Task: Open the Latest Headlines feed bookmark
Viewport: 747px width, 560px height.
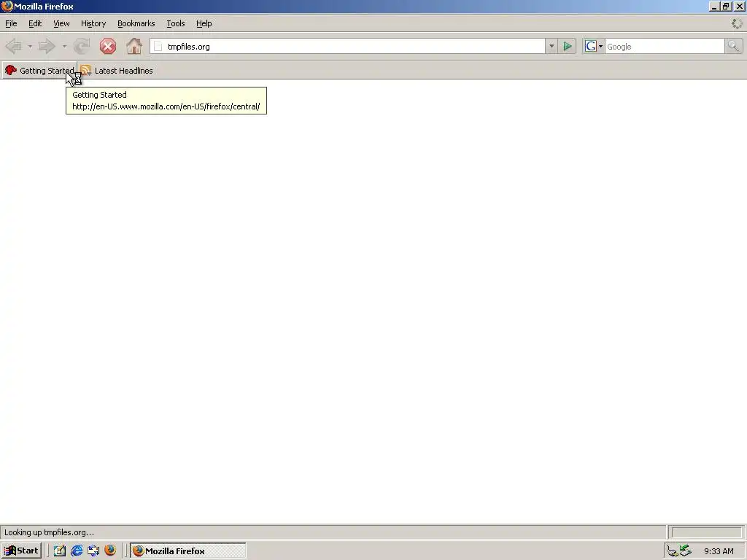Action: tap(117, 71)
